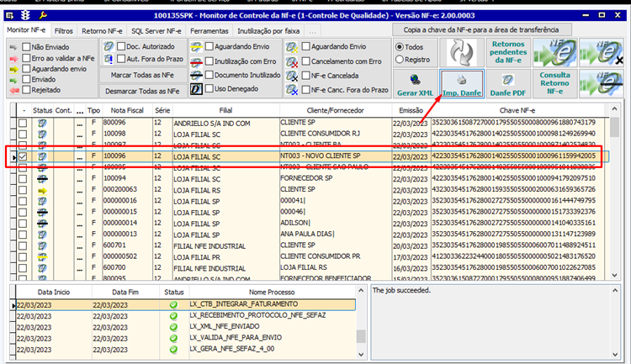Image resolution: width=631 pixels, height=364 pixels.
Task: Switch to the Filtros tab
Action: click(63, 30)
